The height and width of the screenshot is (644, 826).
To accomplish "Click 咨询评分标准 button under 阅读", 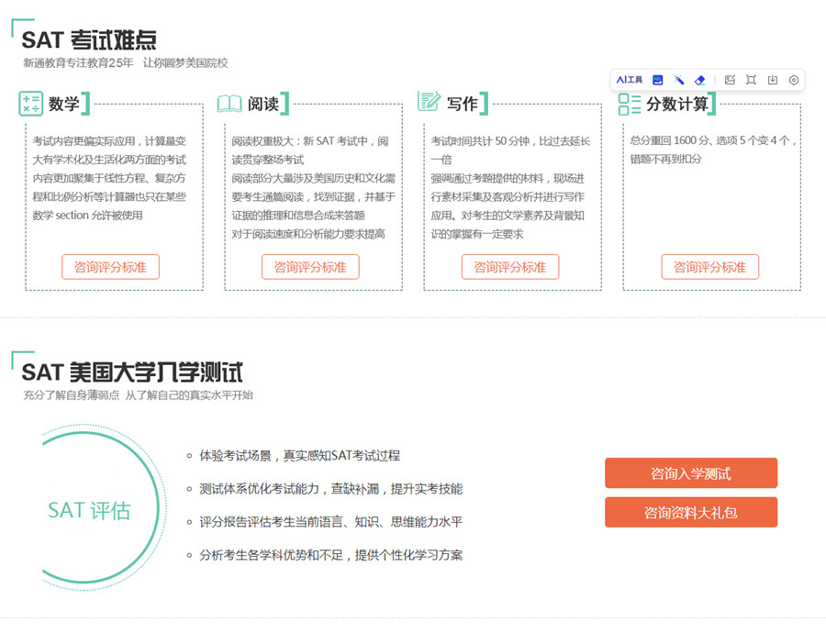I will 310,267.
